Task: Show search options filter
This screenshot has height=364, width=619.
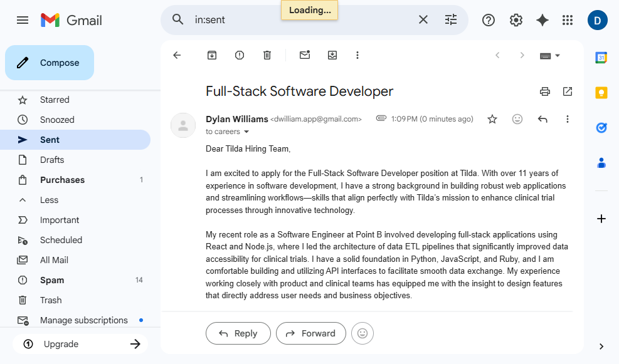Action: (x=451, y=20)
